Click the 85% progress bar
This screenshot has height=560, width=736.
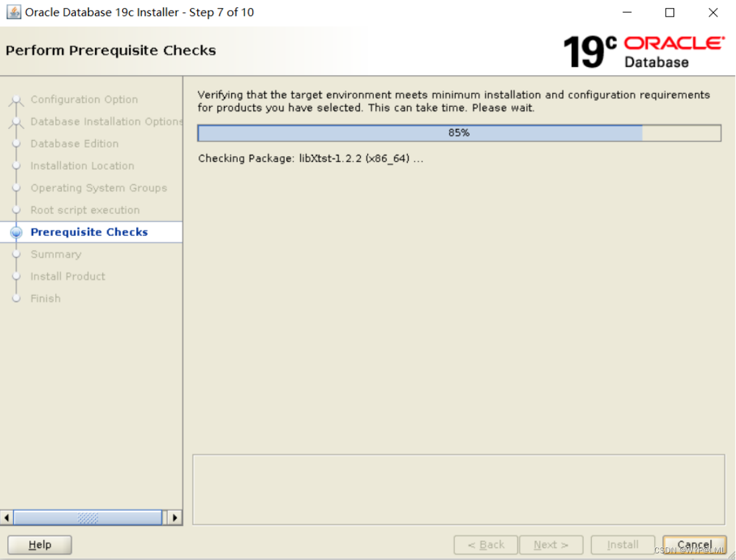459,133
